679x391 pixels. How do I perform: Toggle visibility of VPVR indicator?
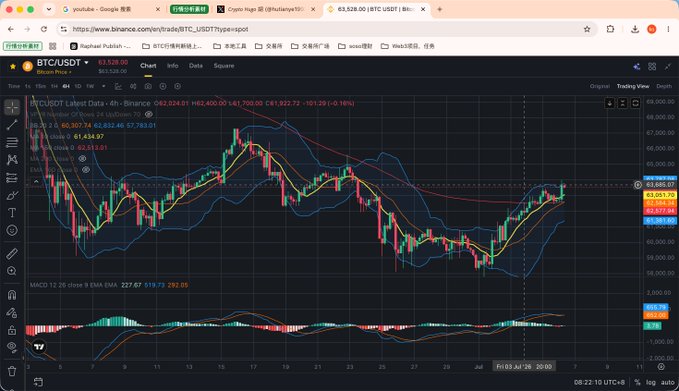(149, 114)
